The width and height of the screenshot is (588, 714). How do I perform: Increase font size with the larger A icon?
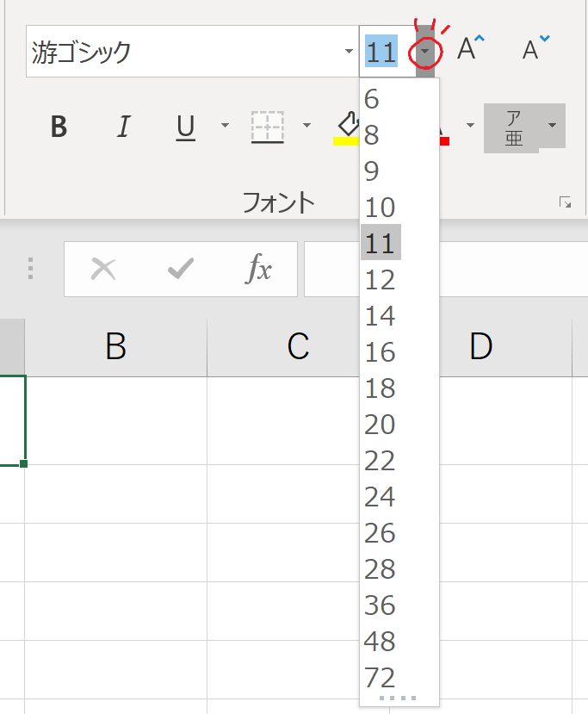pos(471,47)
